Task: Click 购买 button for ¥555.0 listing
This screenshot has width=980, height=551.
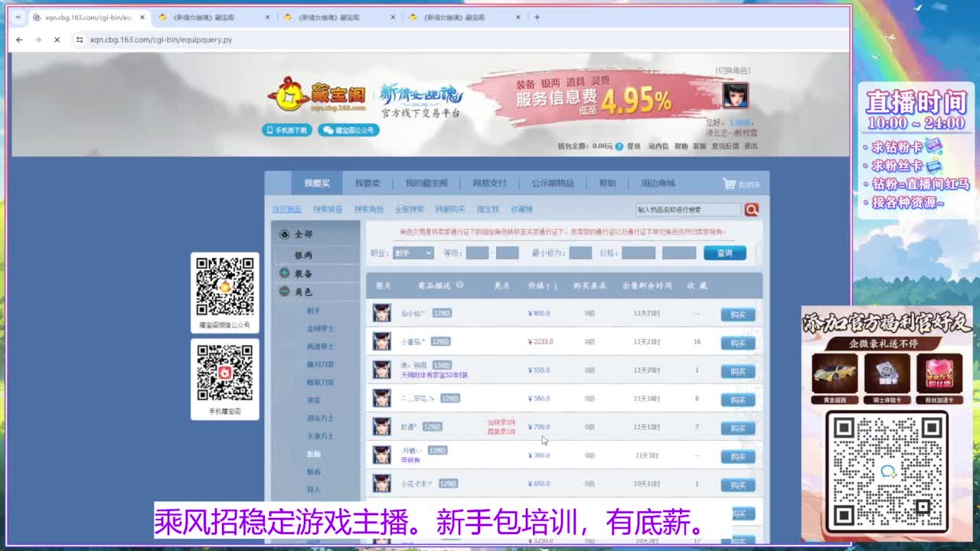Action: coord(738,371)
